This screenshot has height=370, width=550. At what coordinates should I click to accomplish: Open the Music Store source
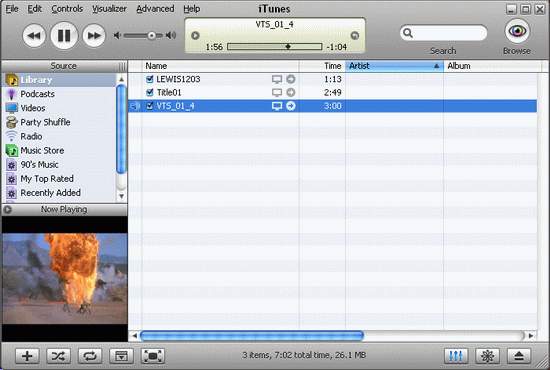[x=59, y=150]
